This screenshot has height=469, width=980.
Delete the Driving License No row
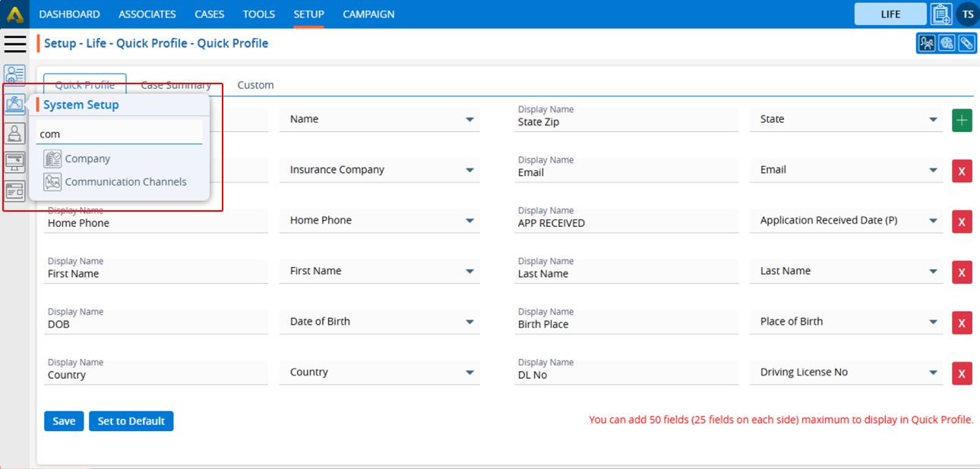click(962, 373)
